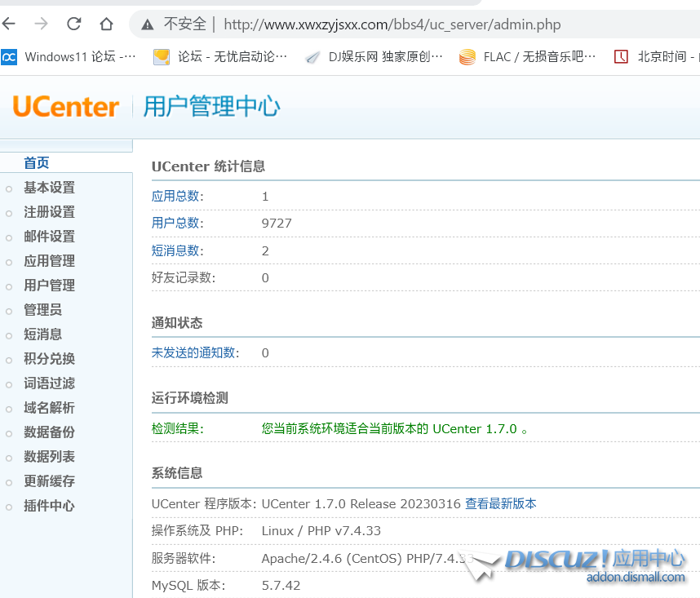Click the 查看最新版本 link
The height and width of the screenshot is (598, 700).
[501, 504]
